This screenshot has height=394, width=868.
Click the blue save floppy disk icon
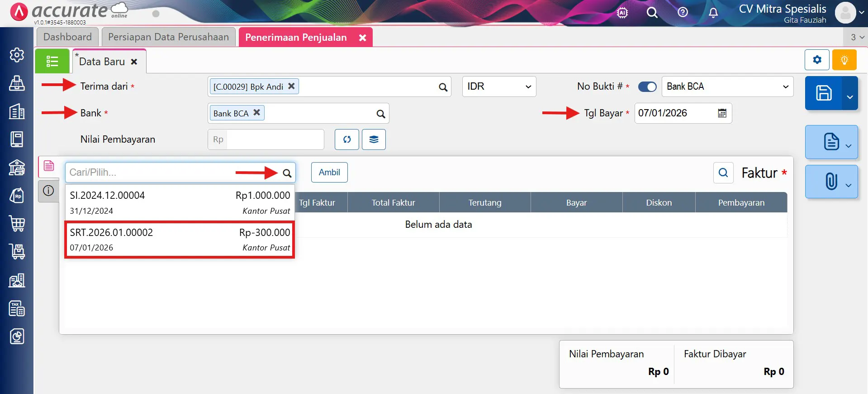pos(823,93)
